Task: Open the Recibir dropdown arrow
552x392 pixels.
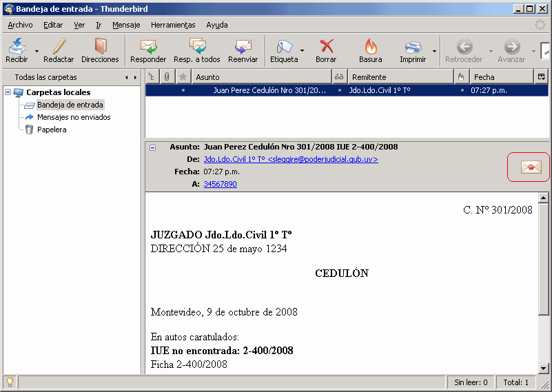Action: point(37,52)
